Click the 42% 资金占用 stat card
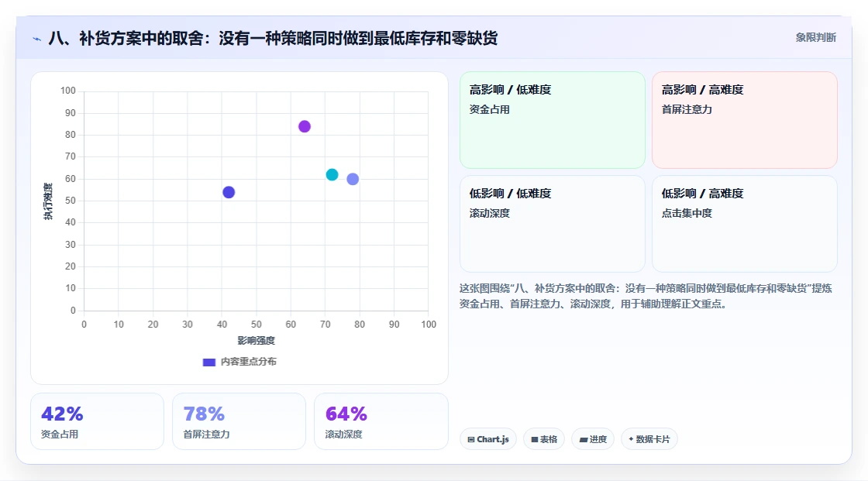868x481 pixels. tap(98, 421)
